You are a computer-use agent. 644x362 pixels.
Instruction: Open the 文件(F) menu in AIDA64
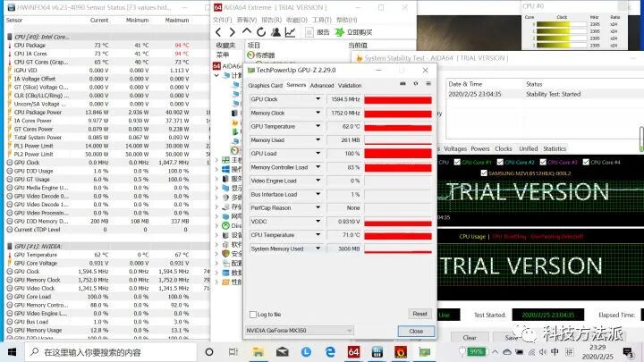point(223,20)
